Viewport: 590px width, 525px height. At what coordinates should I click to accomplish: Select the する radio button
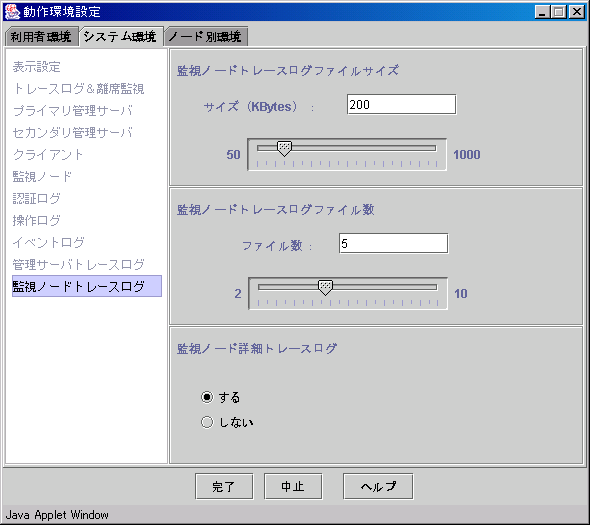pos(207,397)
